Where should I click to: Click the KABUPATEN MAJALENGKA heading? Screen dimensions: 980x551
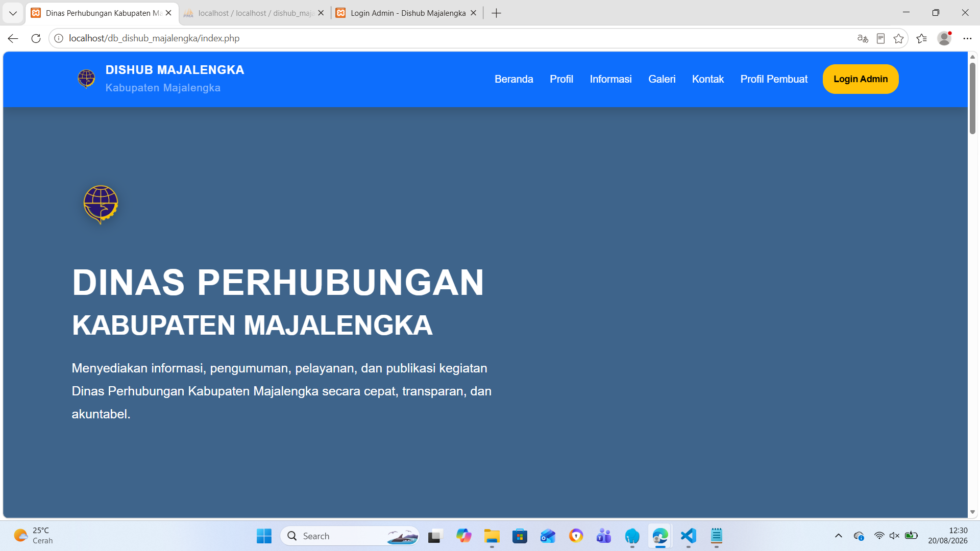point(252,325)
